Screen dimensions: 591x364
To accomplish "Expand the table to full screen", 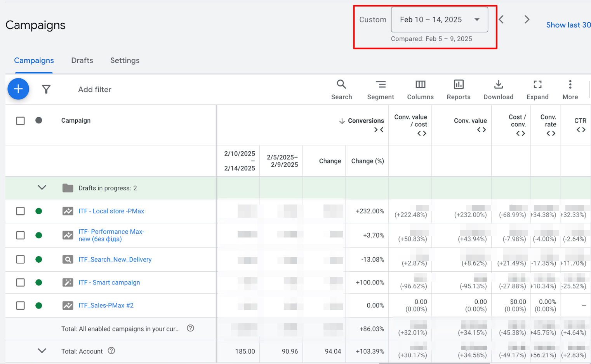I will click(x=537, y=90).
